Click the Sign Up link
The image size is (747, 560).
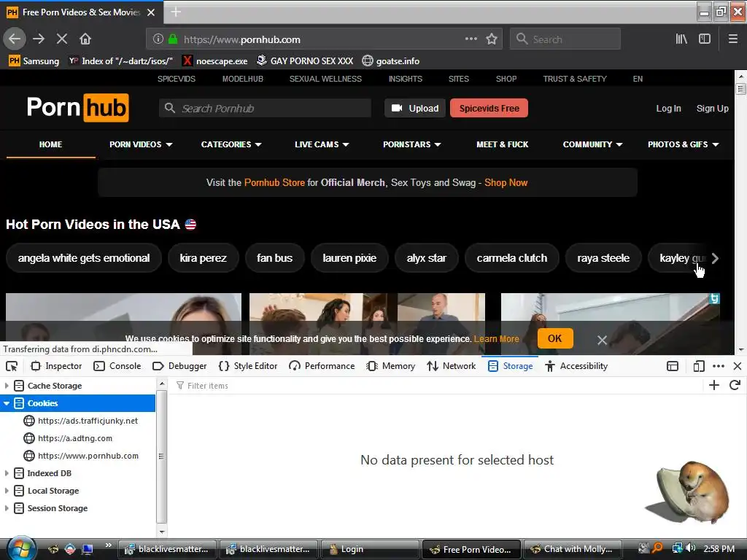pyautogui.click(x=712, y=109)
